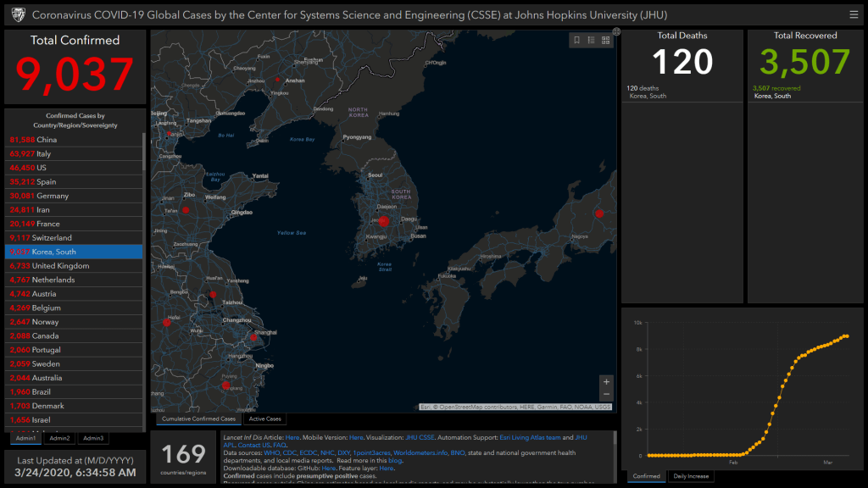Open the Contact US link

253,446
